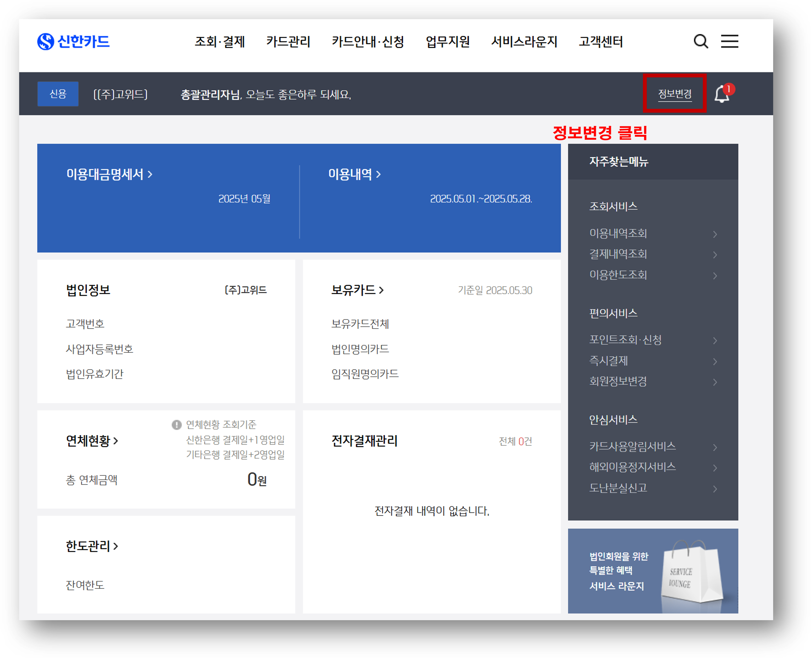Viewport: 812px width, 659px height.
Task: Open the 한도관리 section
Action: point(92,546)
